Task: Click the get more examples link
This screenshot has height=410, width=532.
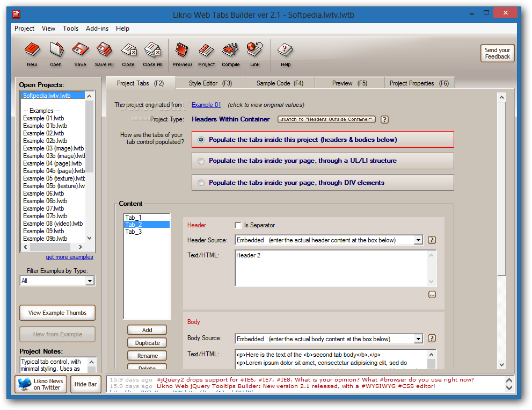Action: pyautogui.click(x=70, y=257)
